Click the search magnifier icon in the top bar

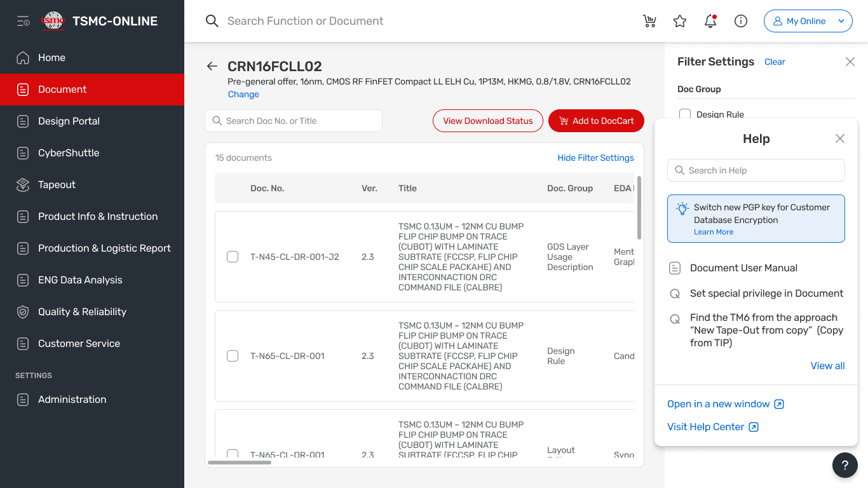coord(212,21)
